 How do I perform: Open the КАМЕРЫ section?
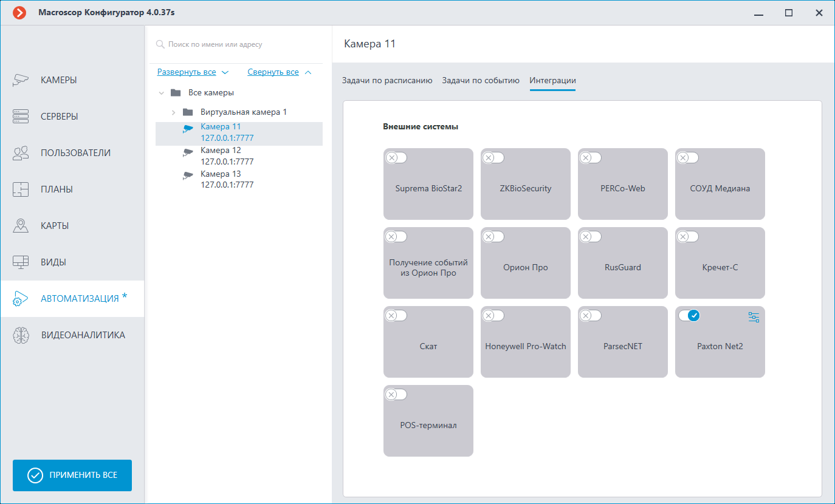(72, 80)
